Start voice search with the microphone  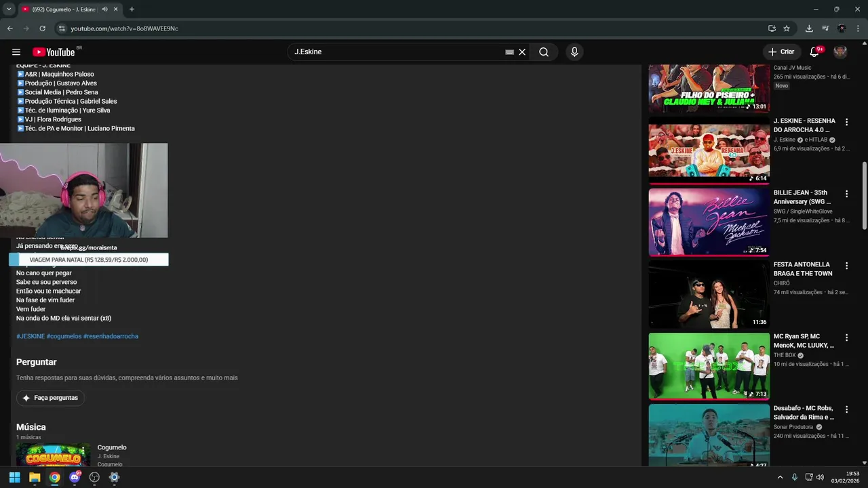point(574,52)
